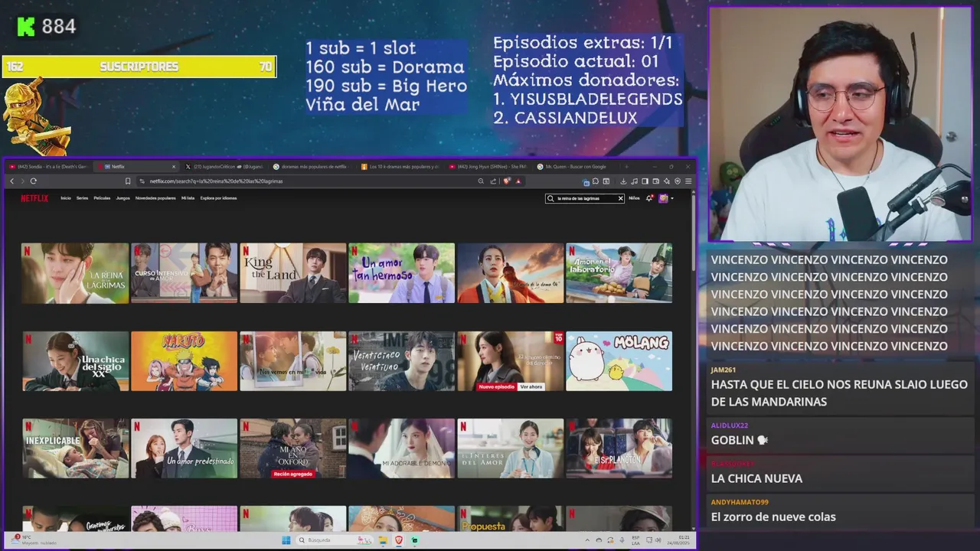Open La Reina de Lágrimas thumbnail
The width and height of the screenshot is (980, 551).
pos(75,273)
